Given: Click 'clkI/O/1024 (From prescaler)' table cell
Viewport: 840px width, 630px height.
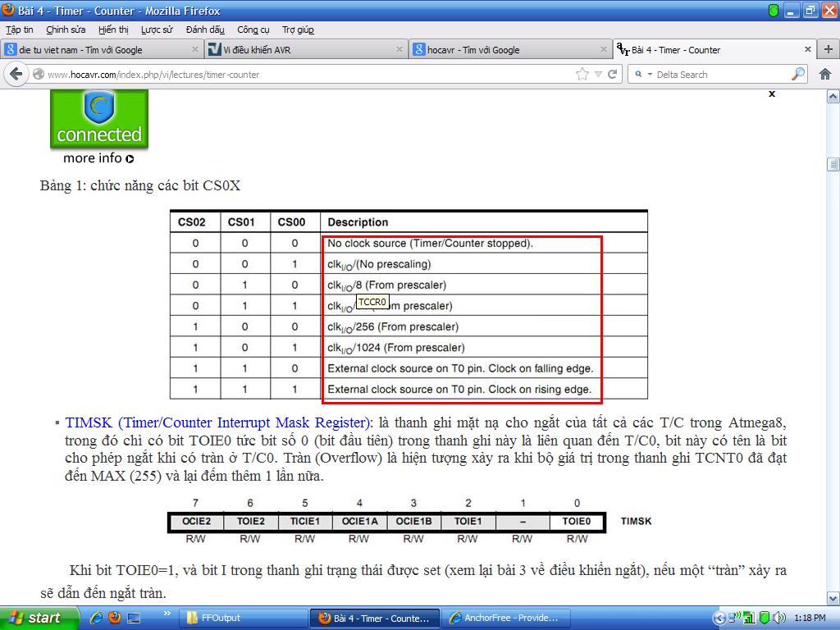Looking at the screenshot, I should [396, 348].
